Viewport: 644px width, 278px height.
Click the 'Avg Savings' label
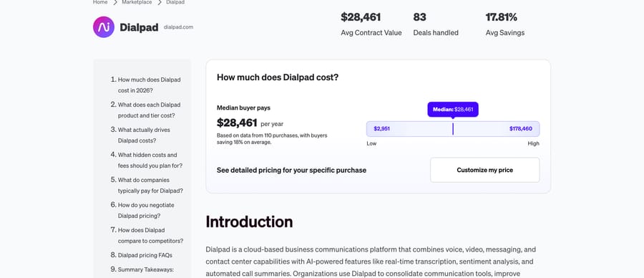point(504,33)
